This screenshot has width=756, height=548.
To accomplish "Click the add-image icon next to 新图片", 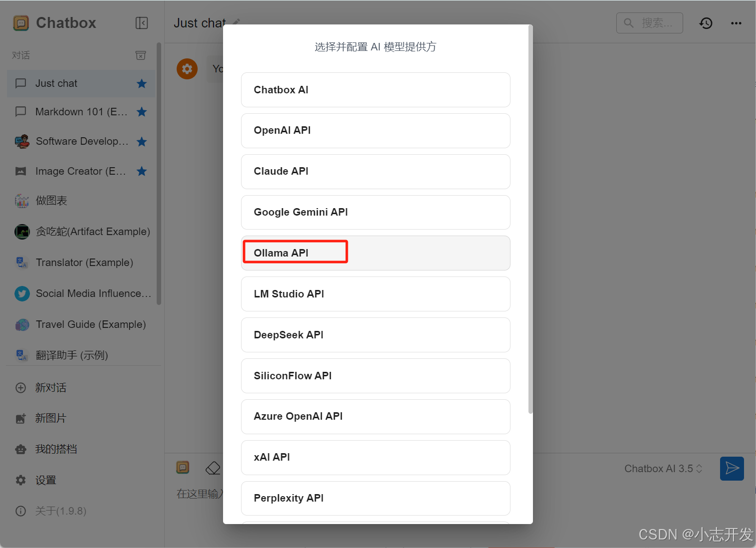I will 21,418.
